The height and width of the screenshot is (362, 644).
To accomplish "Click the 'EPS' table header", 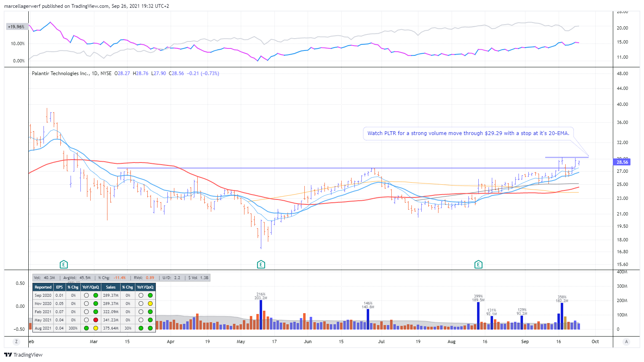I will pos(59,287).
